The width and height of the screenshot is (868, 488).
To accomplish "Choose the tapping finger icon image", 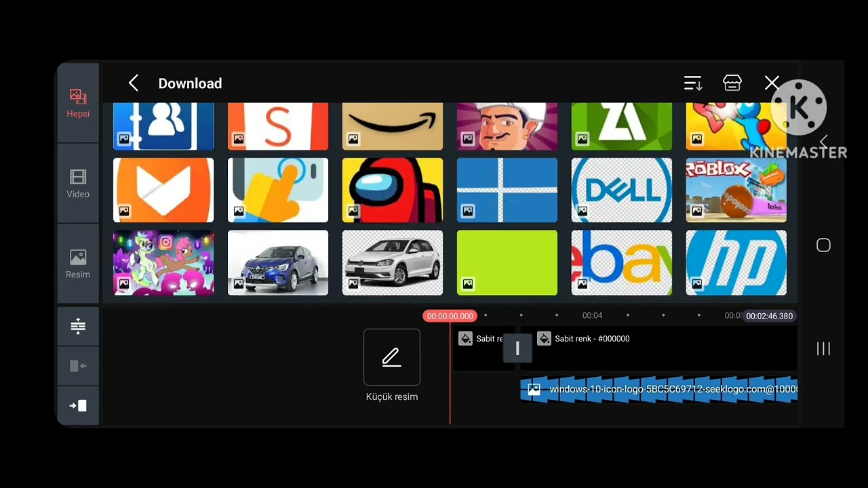I will coord(278,190).
